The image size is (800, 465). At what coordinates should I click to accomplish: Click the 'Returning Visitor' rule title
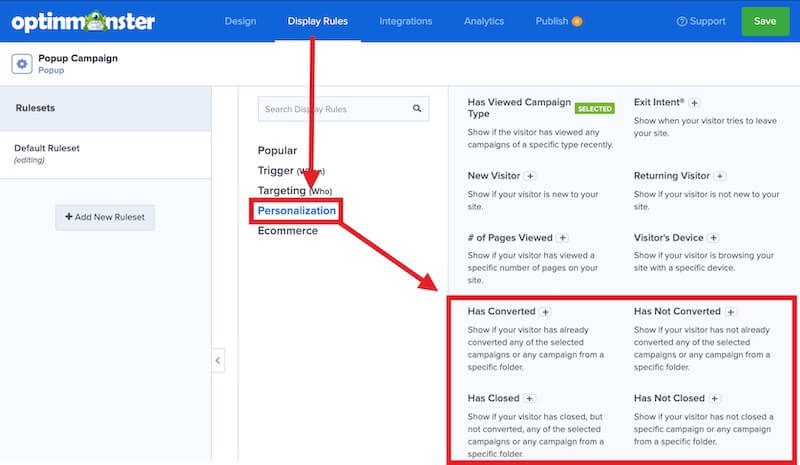click(x=671, y=176)
